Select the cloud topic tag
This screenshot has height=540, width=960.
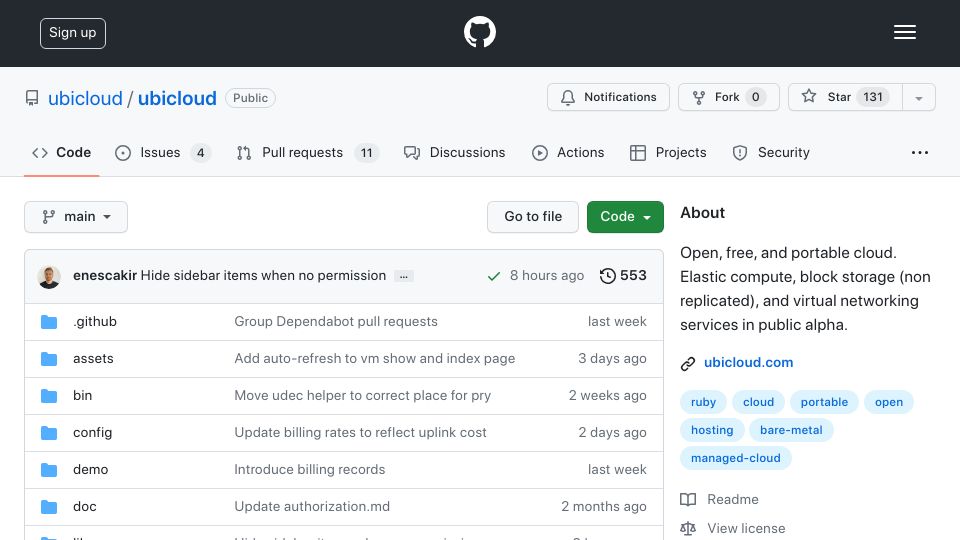pos(758,402)
